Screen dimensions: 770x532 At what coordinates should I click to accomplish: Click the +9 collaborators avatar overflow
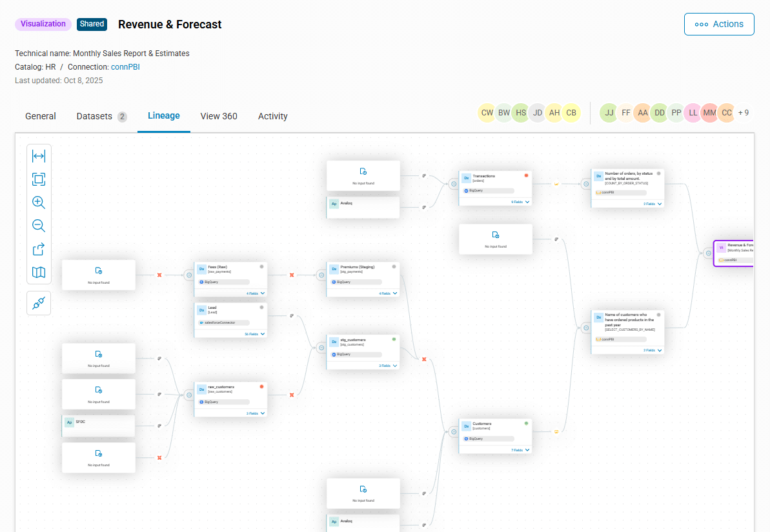point(744,113)
